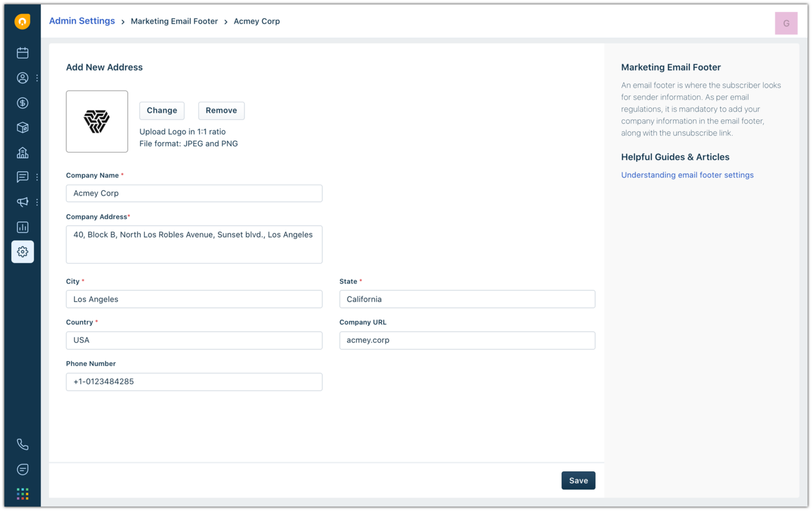Remove the uploaded company logo

click(x=221, y=110)
